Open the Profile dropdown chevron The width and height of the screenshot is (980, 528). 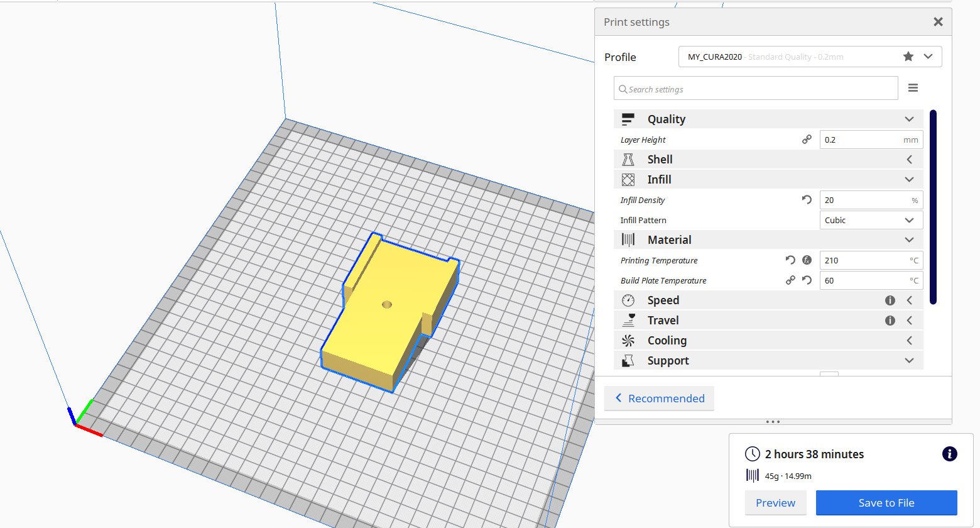point(928,57)
